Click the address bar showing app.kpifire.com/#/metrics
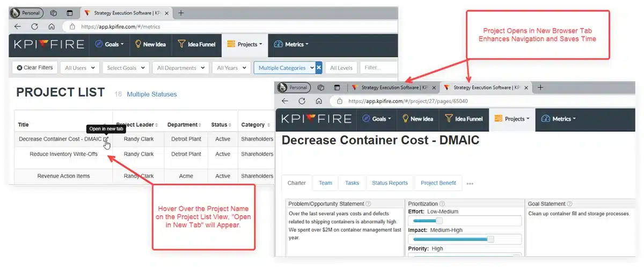Screen dimensions: 644x267 (231, 26)
